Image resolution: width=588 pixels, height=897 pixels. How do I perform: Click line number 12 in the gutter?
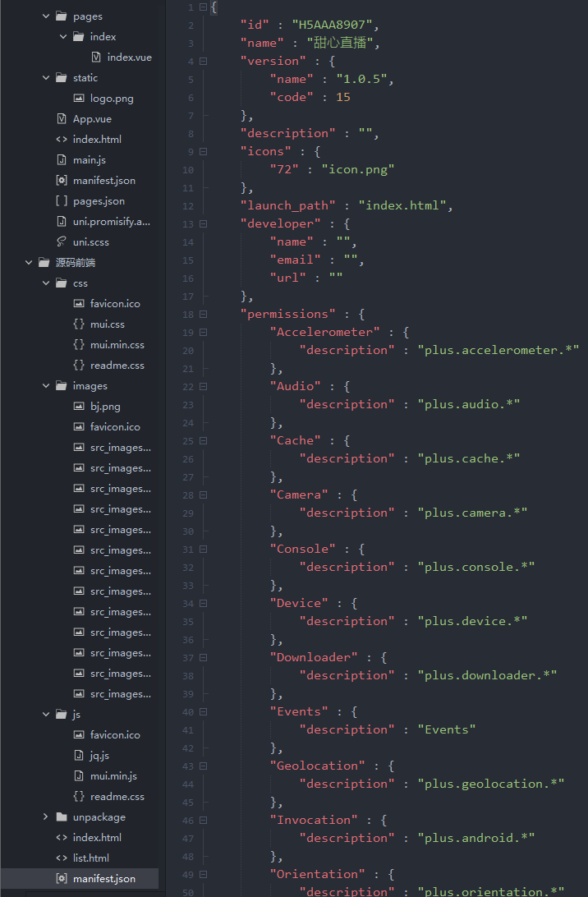pyautogui.click(x=189, y=205)
